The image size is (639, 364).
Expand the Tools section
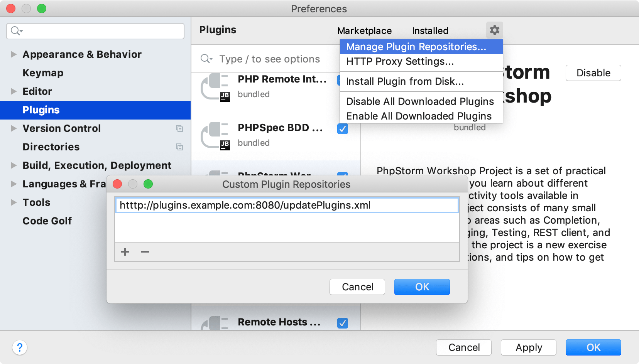point(14,202)
